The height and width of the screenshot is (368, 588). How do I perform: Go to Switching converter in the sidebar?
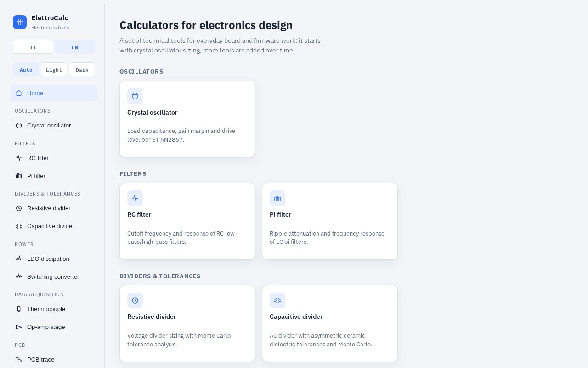[54, 276]
